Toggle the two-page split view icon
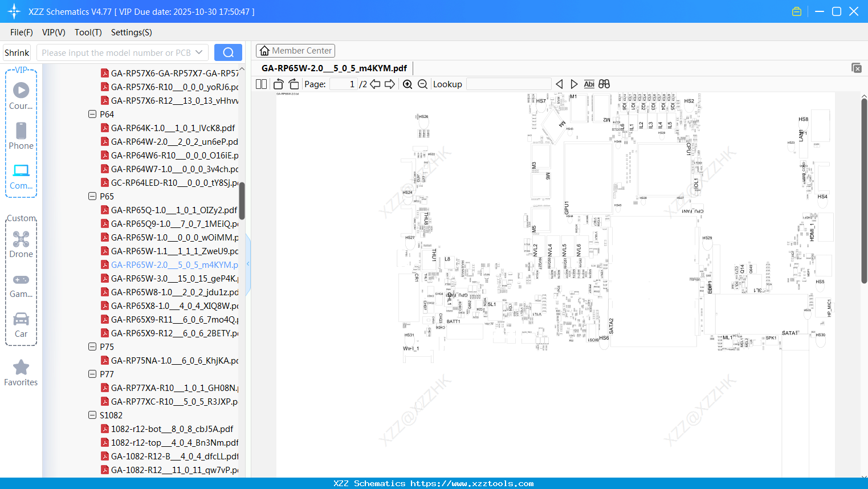 [261, 84]
